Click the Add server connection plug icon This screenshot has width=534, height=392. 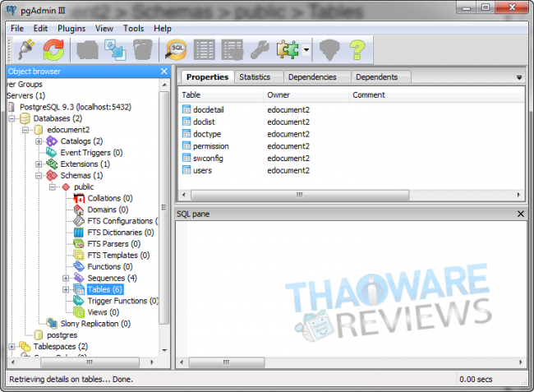tap(26, 50)
